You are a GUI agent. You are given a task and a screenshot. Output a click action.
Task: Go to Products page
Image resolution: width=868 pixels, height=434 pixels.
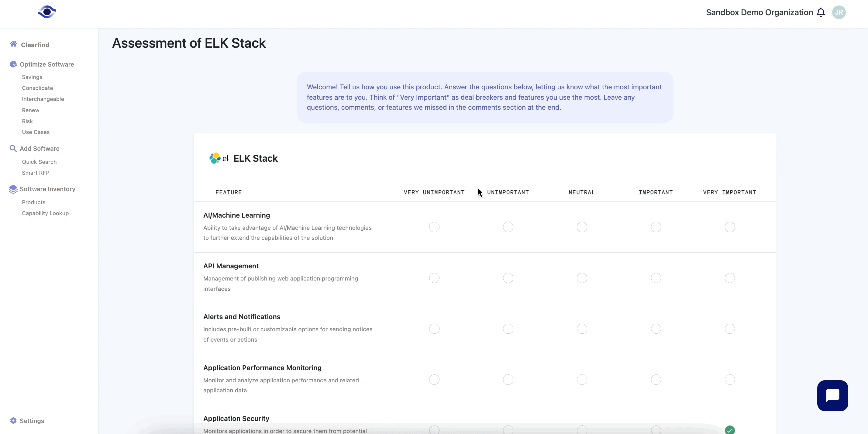tap(33, 202)
